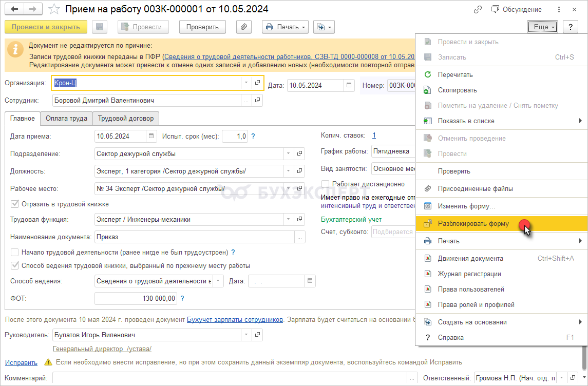The width and height of the screenshot is (588, 386).
Task: Open the calendar picker for Дата приема
Action: [151, 136]
